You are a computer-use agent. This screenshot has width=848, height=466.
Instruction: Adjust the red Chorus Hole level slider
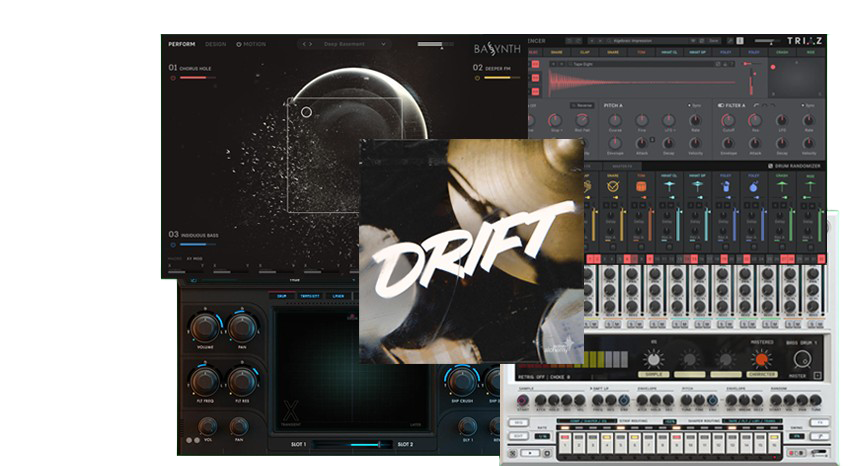point(197,78)
